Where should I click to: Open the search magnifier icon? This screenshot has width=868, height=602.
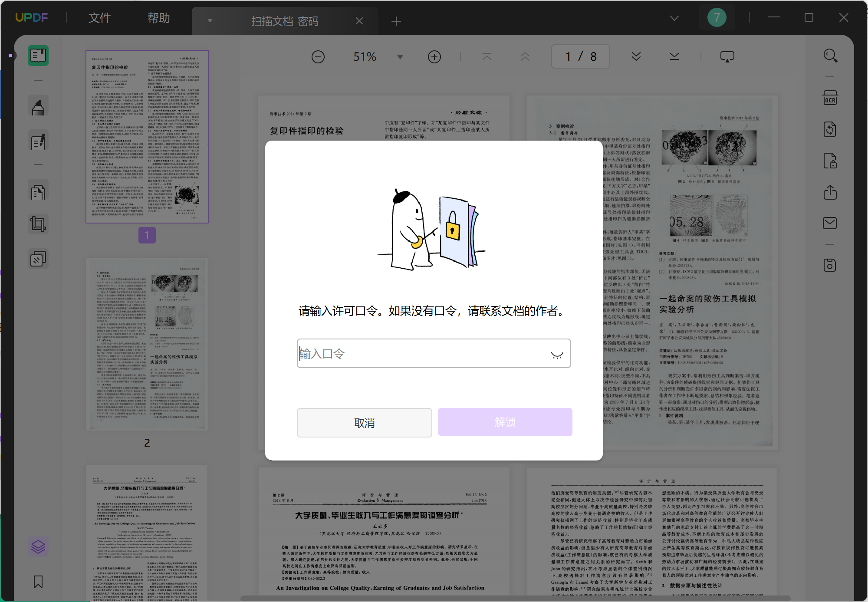830,56
